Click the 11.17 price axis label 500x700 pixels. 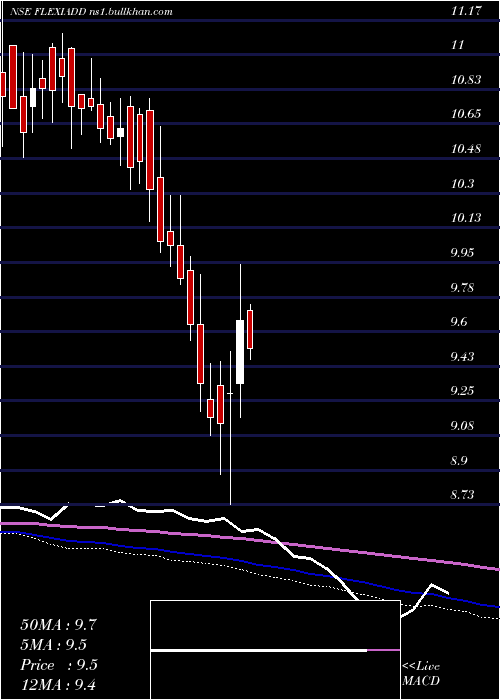466,11
